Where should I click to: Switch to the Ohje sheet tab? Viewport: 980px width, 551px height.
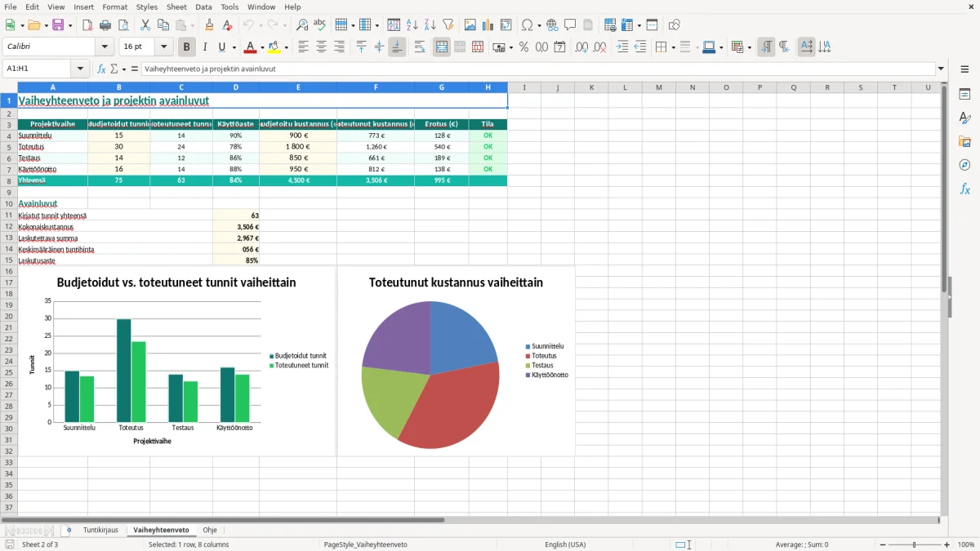point(210,530)
